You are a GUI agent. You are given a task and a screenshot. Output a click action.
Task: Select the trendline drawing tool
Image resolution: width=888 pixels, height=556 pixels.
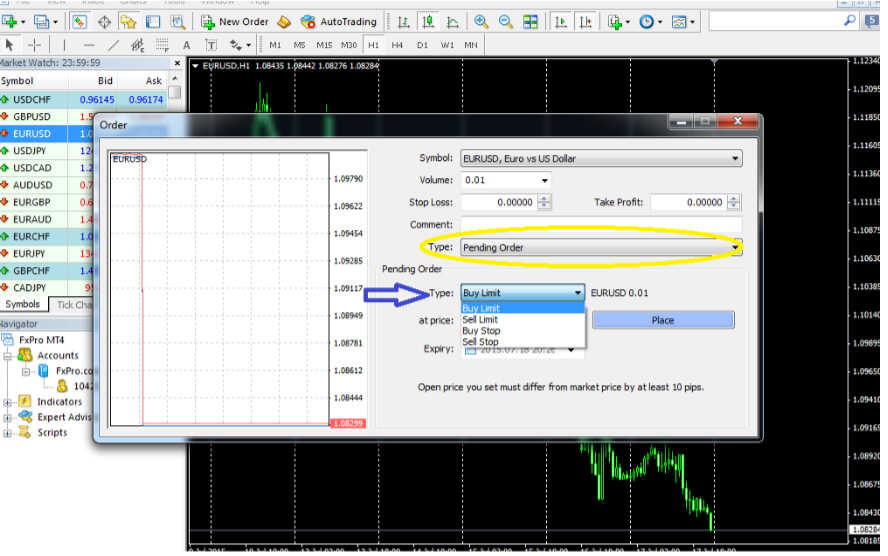(x=114, y=45)
